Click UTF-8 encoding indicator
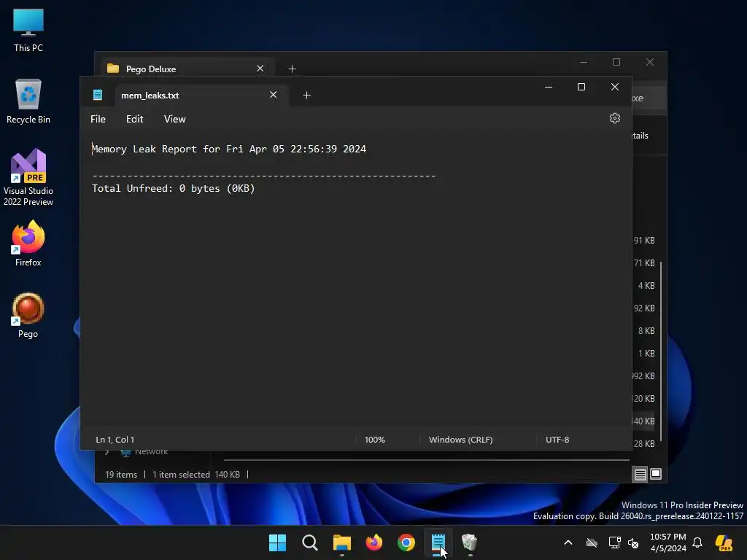 [557, 440]
